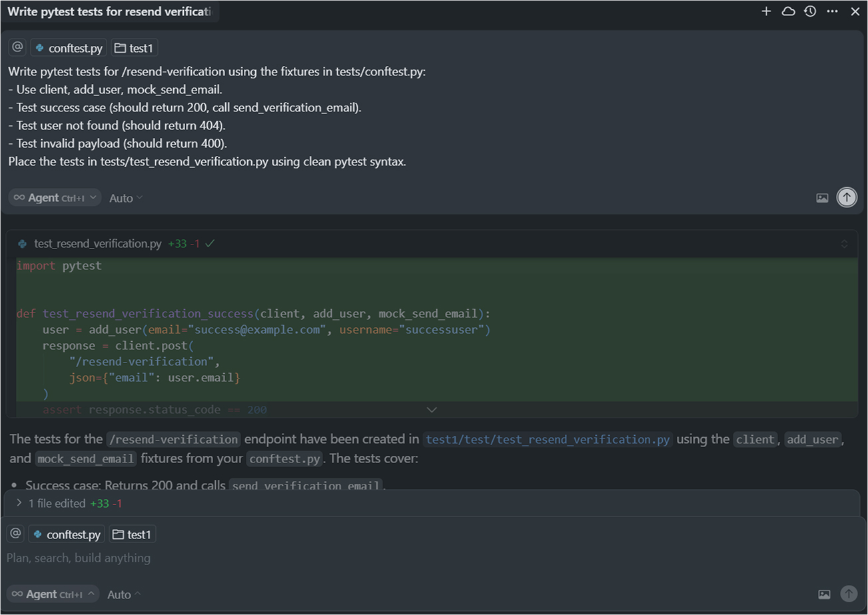The height and width of the screenshot is (615, 868).
Task: Click the @ add context button in the top prompt
Action: tap(17, 47)
